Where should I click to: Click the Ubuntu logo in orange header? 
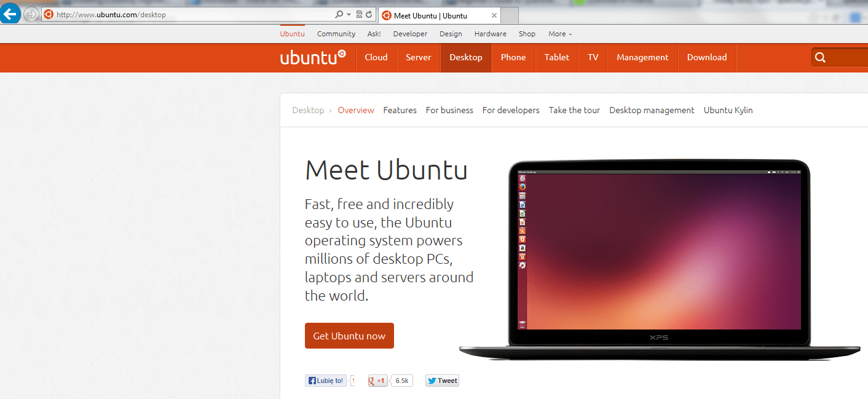pos(313,57)
